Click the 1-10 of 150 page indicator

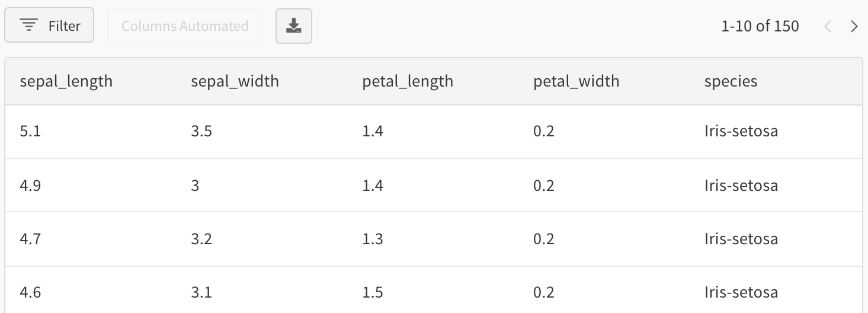pos(760,27)
